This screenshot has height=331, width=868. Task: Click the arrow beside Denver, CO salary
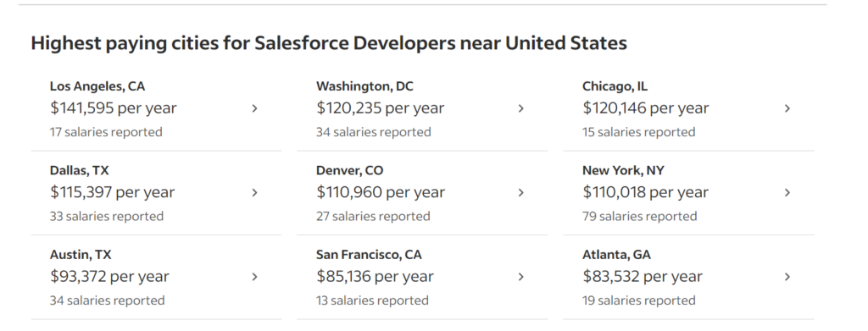pyautogui.click(x=521, y=193)
